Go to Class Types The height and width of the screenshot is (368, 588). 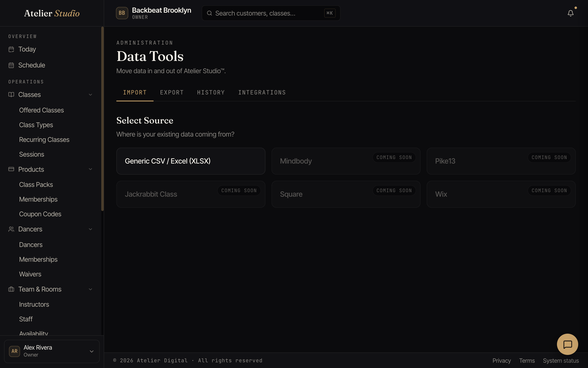pos(36,125)
